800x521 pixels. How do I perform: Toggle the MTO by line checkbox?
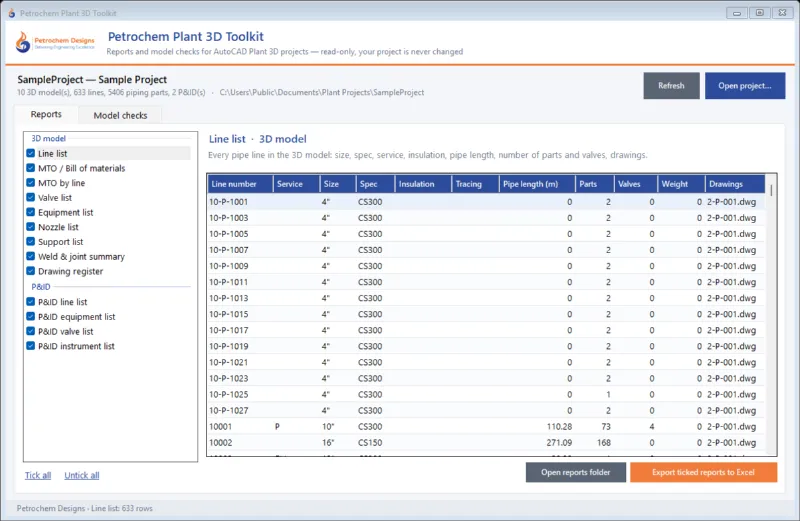click(x=31, y=183)
